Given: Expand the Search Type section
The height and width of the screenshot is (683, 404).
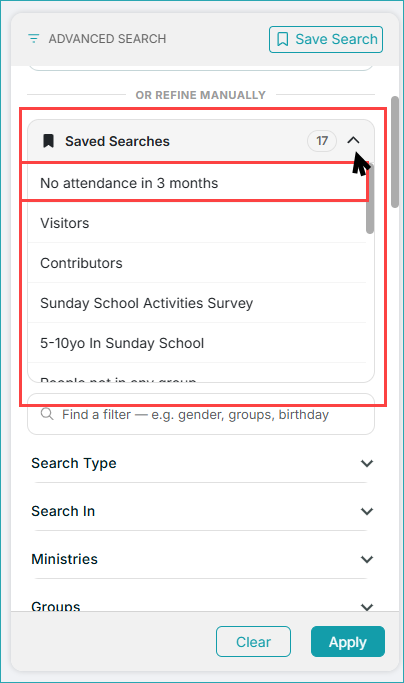Looking at the screenshot, I should (x=367, y=463).
